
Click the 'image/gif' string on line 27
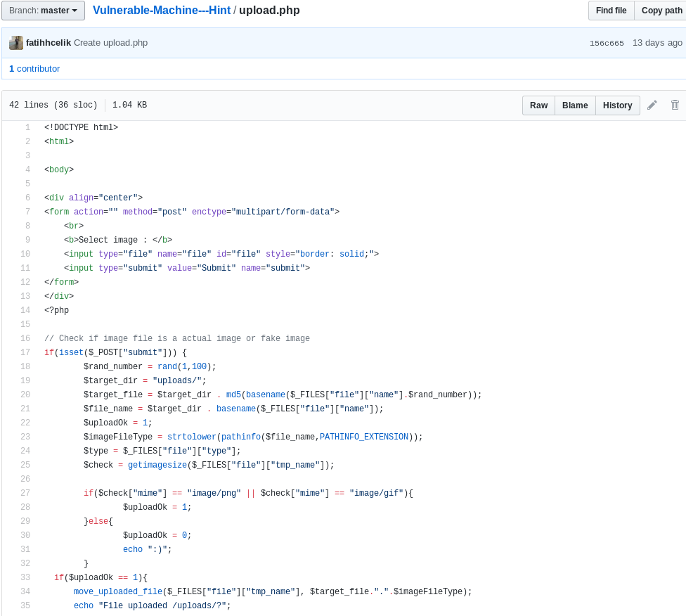[x=376, y=493]
